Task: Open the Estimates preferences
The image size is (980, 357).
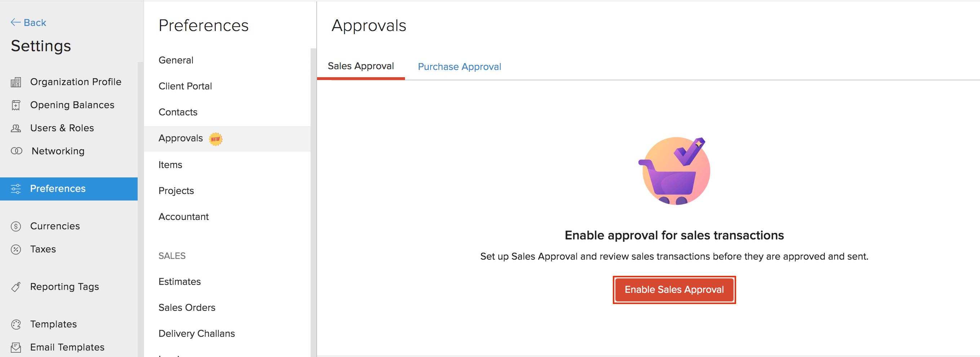Action: pyautogui.click(x=179, y=282)
